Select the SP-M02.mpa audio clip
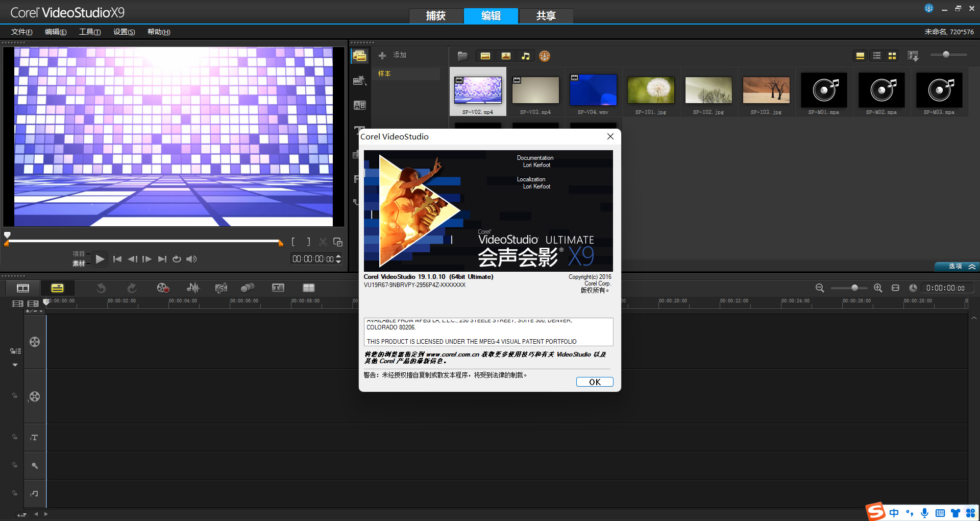 pos(881,92)
